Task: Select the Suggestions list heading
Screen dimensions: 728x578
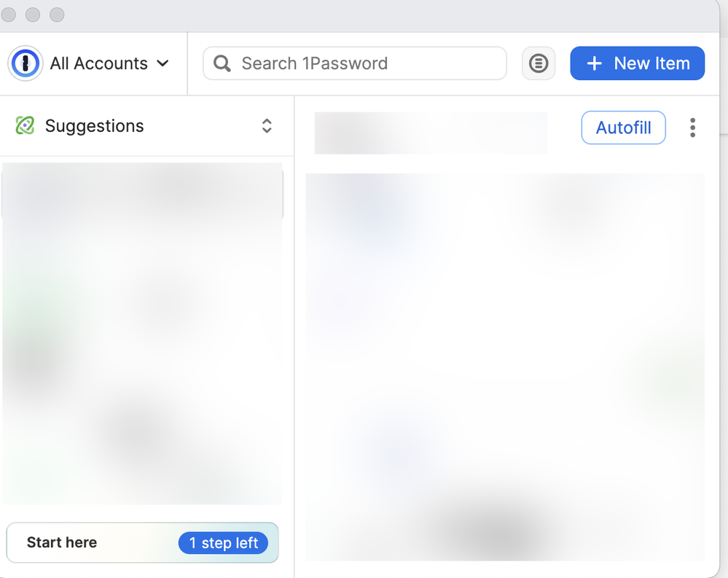Action: click(94, 125)
